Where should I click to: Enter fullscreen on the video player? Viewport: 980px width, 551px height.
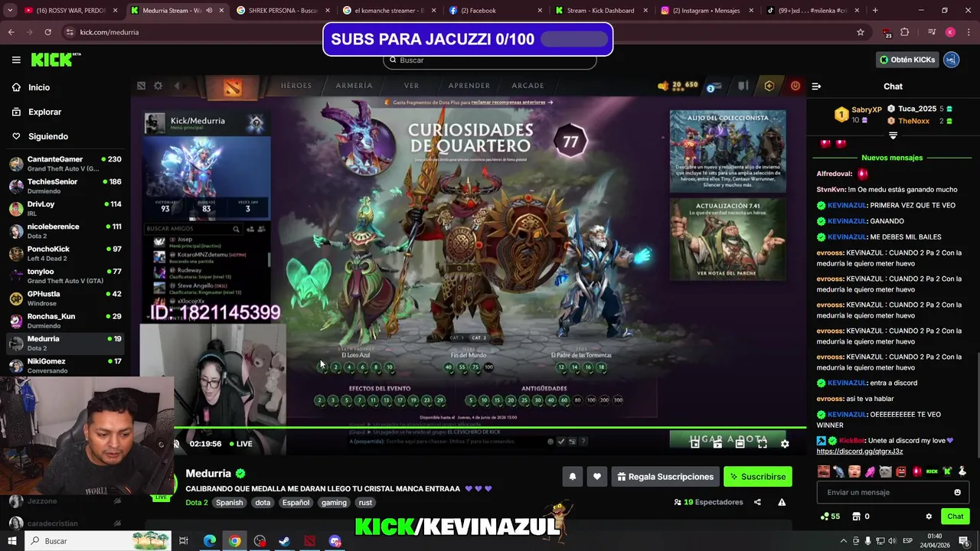click(x=762, y=444)
